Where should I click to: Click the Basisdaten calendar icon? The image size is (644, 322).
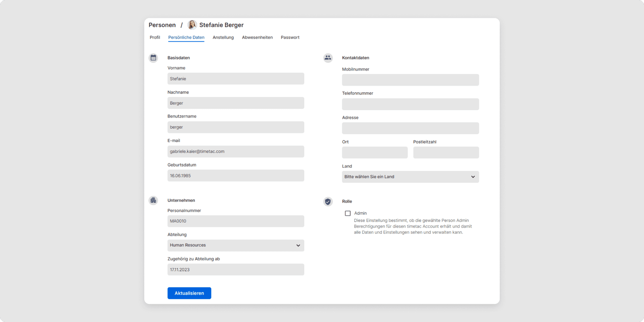[x=153, y=58]
